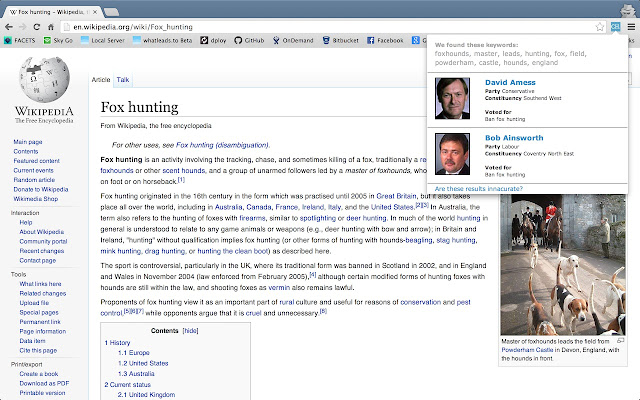This screenshot has height=400, width=640.
Task: Open Contents link in the left sidebar
Action: (x=26, y=151)
